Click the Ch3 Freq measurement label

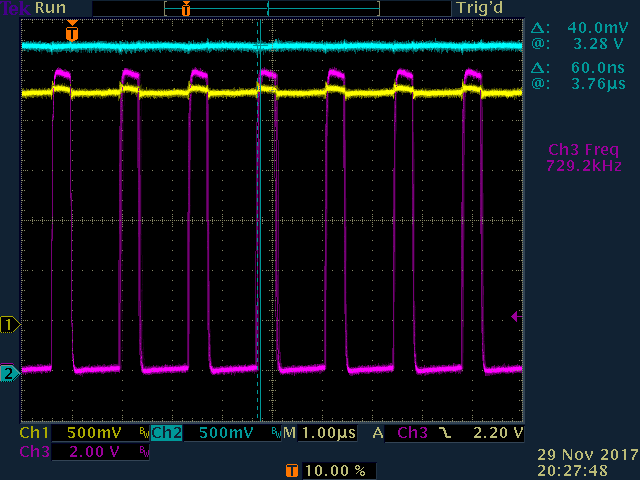tap(583, 150)
